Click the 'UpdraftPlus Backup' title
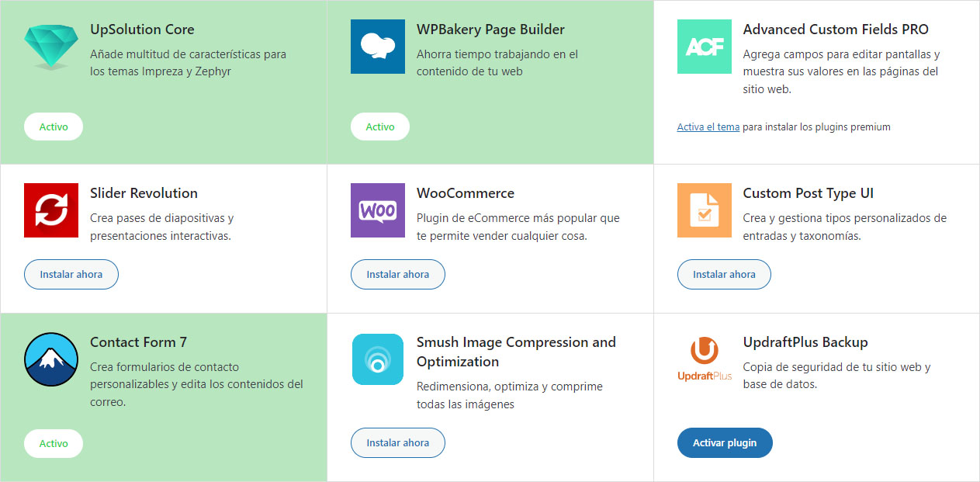This screenshot has height=482, width=980. tap(805, 342)
